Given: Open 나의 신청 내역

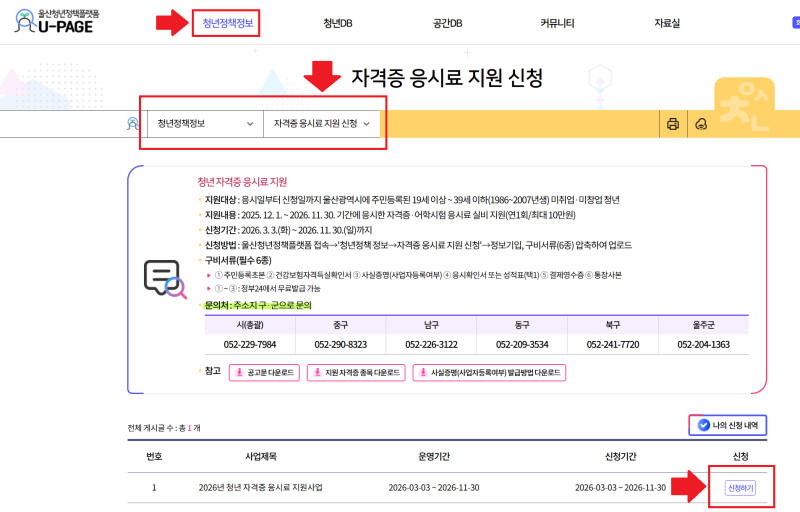Looking at the screenshot, I should click(x=728, y=425).
